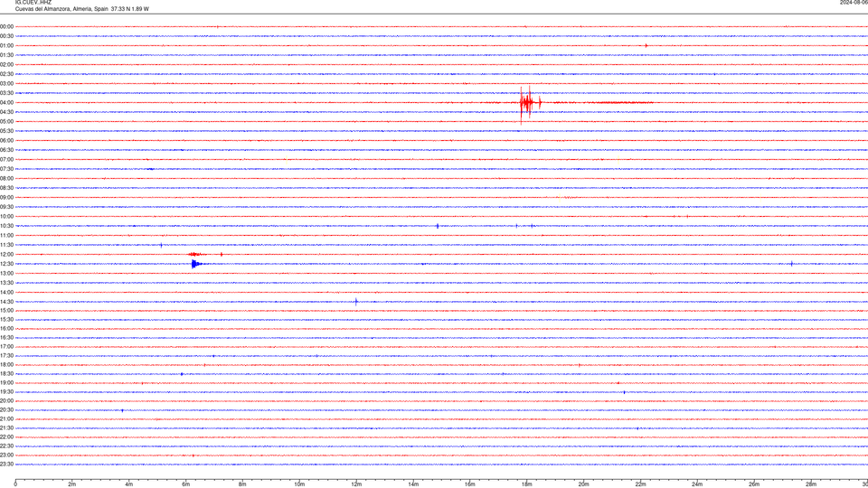Click the 0 tick label on the minutes axis
The height and width of the screenshot is (488, 868).
click(x=15, y=484)
